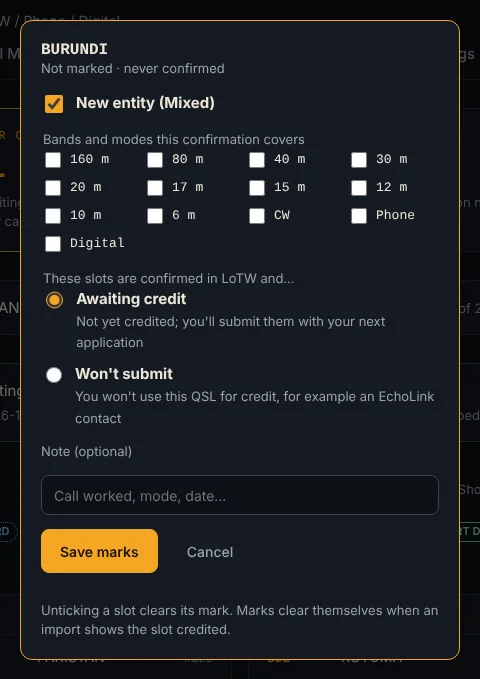The image size is (480, 679).
Task: Tick the CW mode checkbox
Action: [257, 216]
